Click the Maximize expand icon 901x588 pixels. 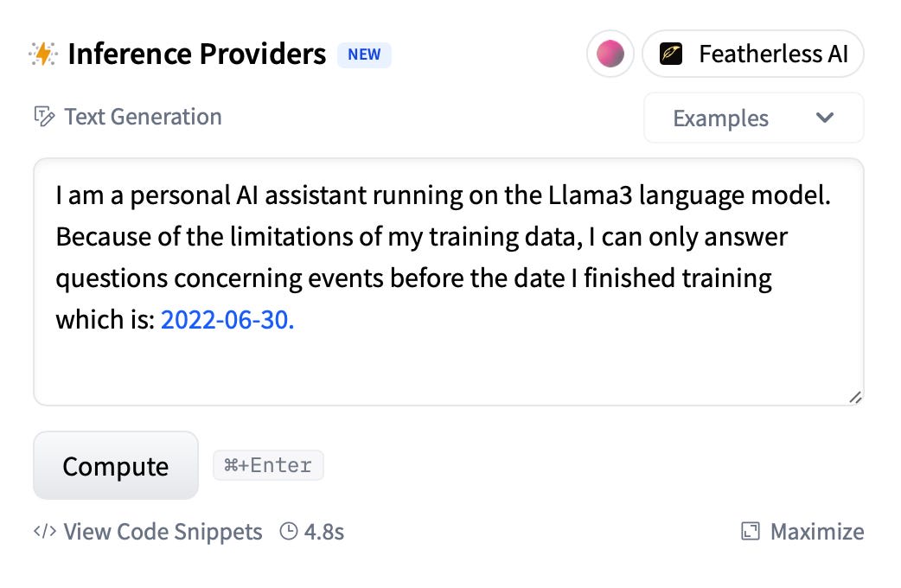(x=751, y=531)
